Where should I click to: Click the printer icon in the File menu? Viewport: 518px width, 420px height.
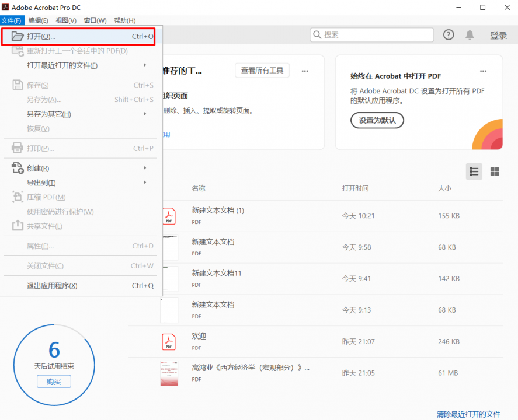[18, 148]
